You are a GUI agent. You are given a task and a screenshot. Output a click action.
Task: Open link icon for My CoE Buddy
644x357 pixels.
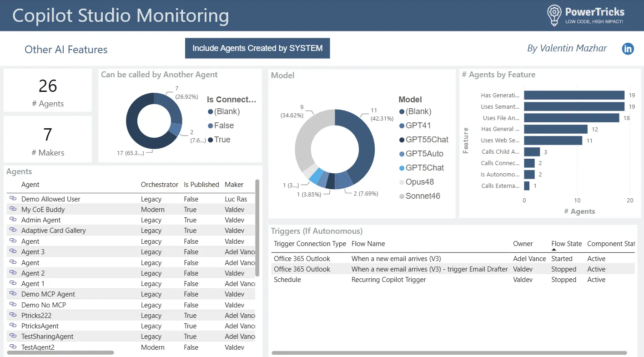pyautogui.click(x=12, y=209)
